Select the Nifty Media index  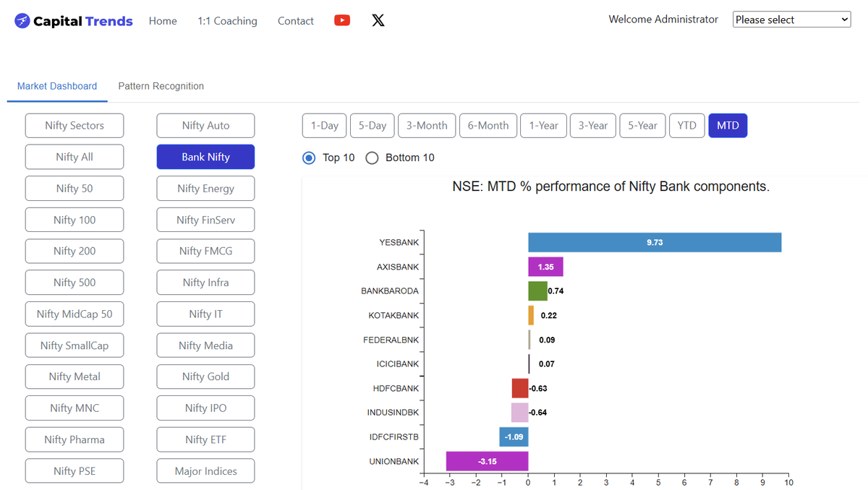coord(206,345)
